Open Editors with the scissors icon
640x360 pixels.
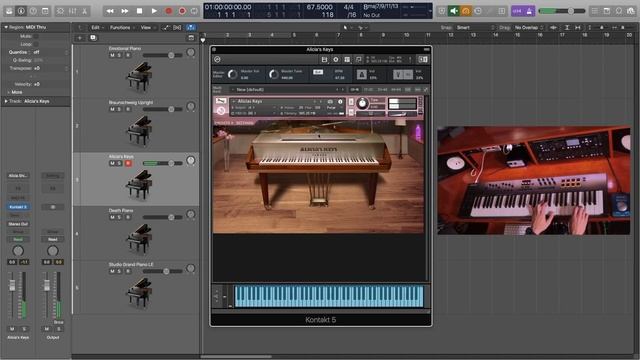click(84, 11)
